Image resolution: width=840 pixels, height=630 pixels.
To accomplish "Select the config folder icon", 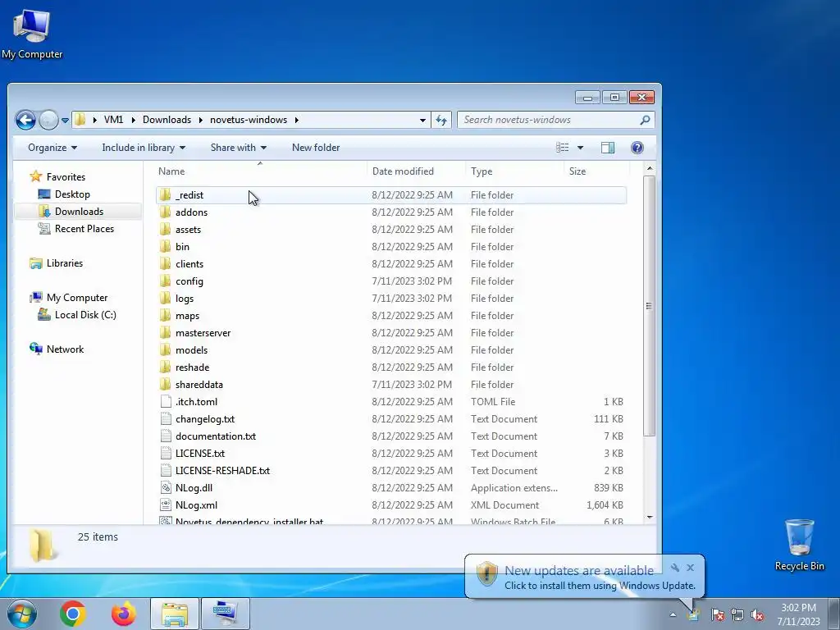I will (x=165, y=281).
